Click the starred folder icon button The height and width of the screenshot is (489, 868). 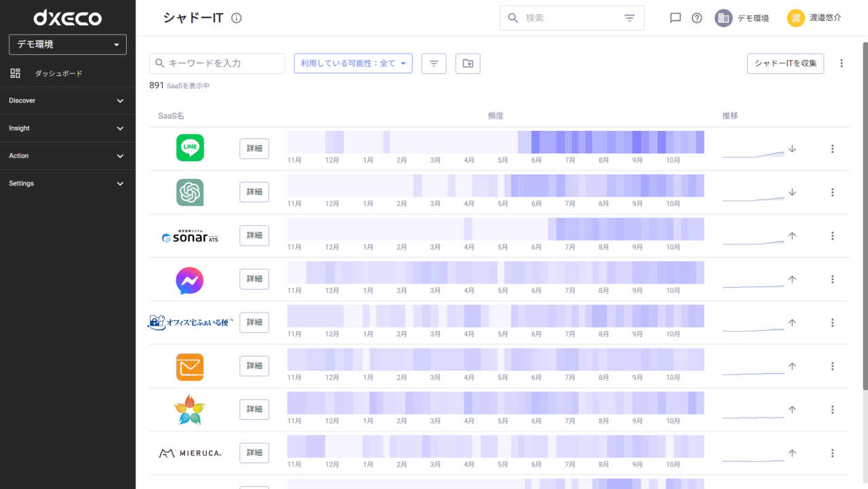468,63
